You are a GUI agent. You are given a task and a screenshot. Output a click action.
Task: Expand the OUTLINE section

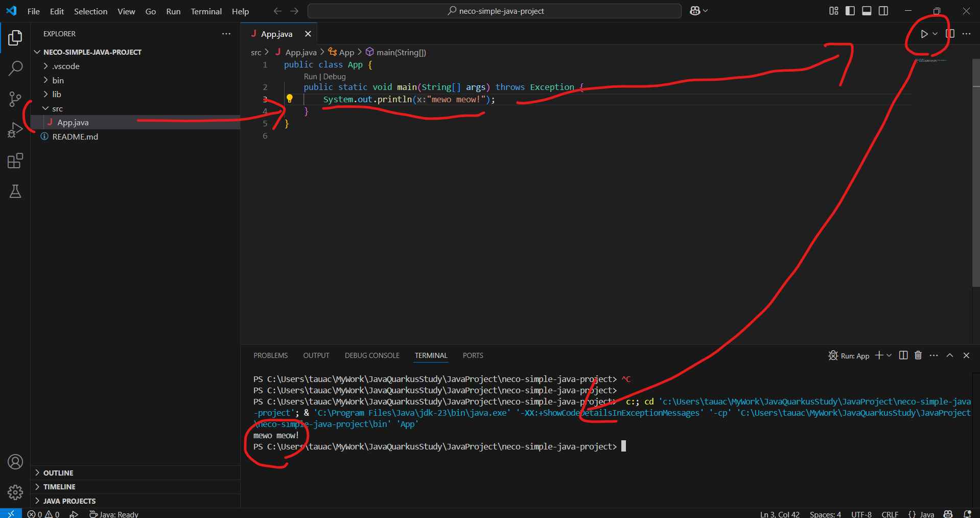pyautogui.click(x=58, y=473)
